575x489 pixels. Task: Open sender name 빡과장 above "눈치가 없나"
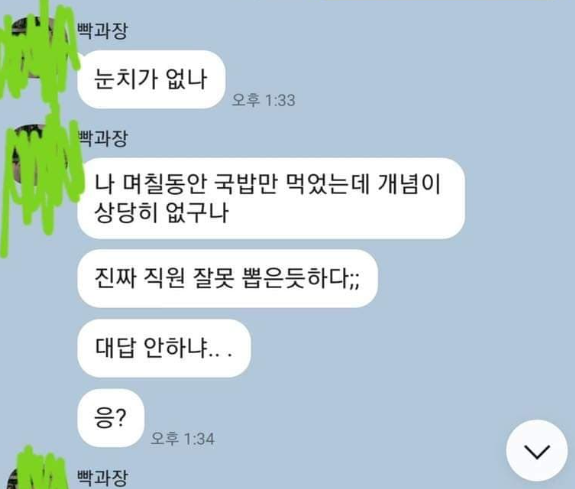tap(102, 31)
